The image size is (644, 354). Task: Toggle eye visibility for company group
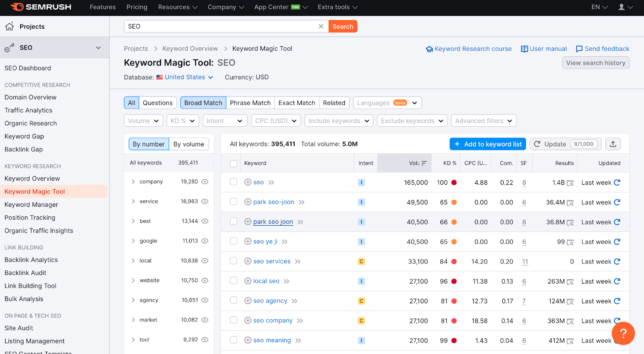205,181
